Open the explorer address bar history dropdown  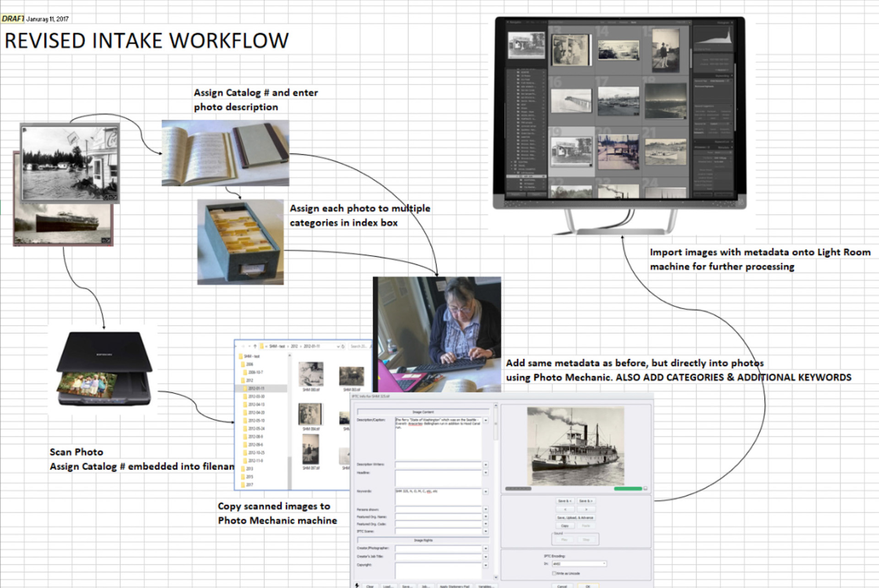click(338, 346)
